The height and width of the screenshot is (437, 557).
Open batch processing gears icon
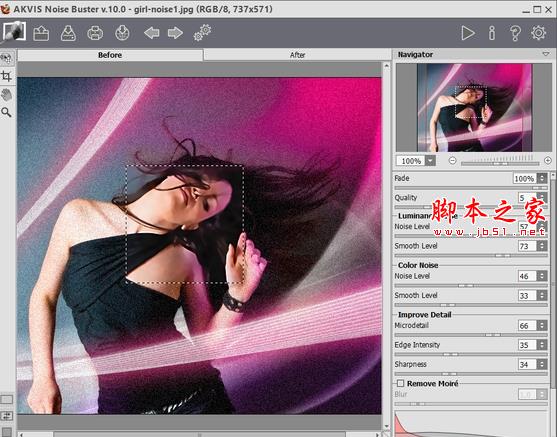[x=202, y=33]
